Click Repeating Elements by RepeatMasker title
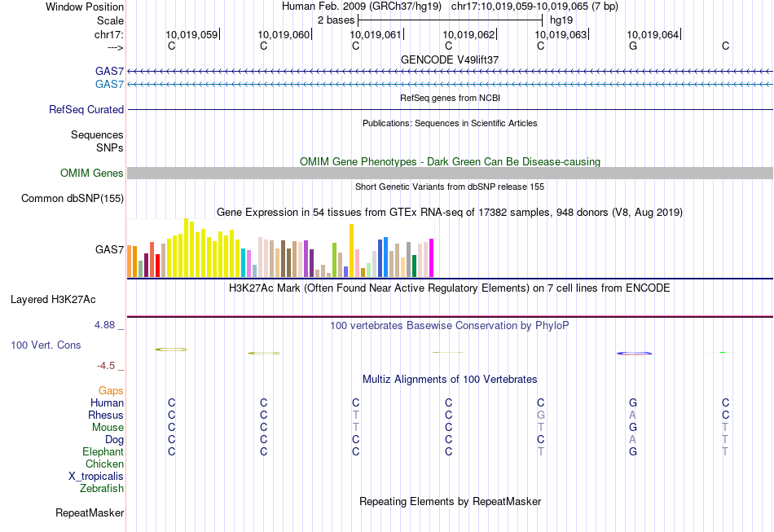This screenshot has width=774, height=532. [451, 501]
